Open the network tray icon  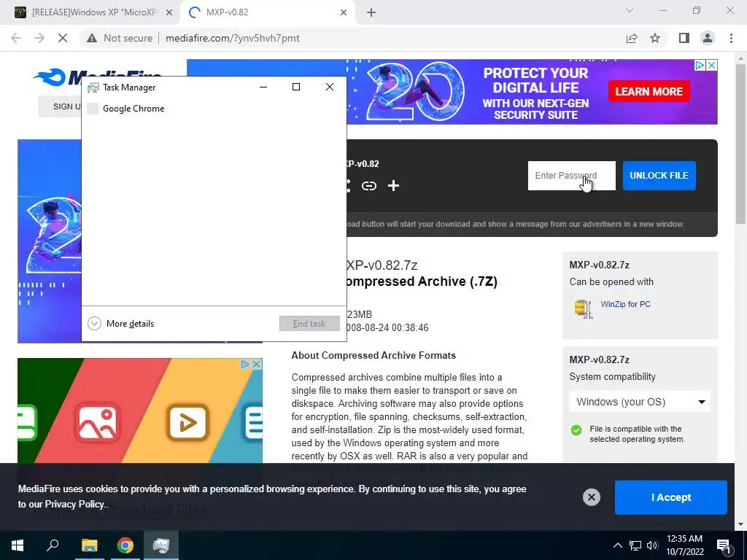(x=635, y=545)
